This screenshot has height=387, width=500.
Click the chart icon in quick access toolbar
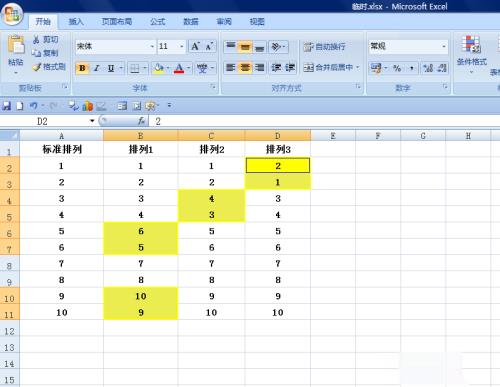tap(88, 106)
